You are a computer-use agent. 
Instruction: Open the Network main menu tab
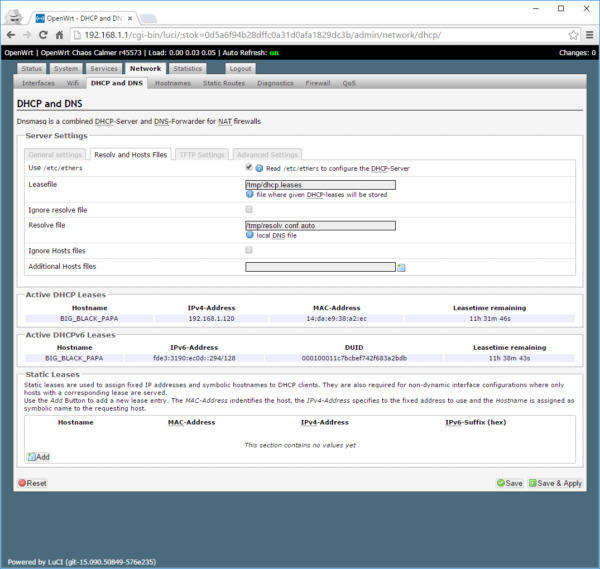[x=144, y=69]
